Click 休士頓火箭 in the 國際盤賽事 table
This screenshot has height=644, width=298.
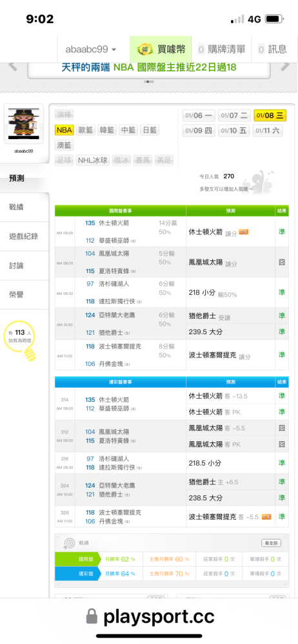point(114,223)
